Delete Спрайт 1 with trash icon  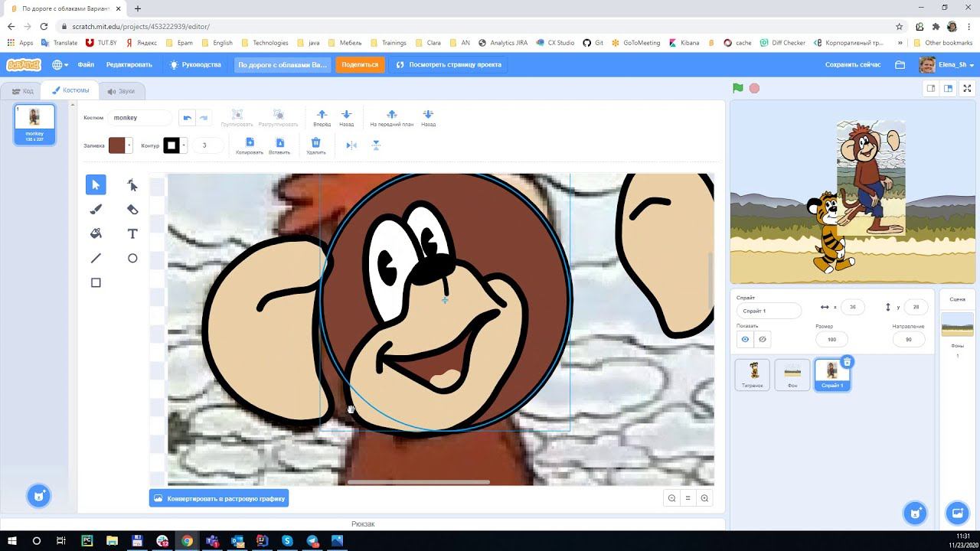click(x=847, y=362)
